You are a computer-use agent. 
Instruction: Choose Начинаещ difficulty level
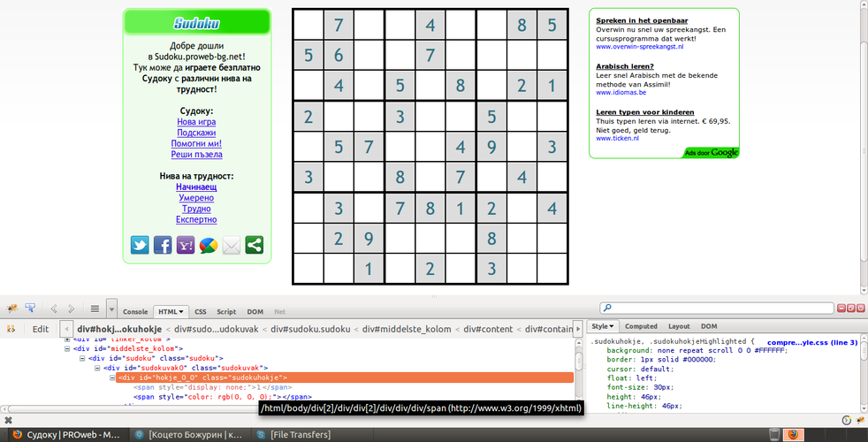196,187
